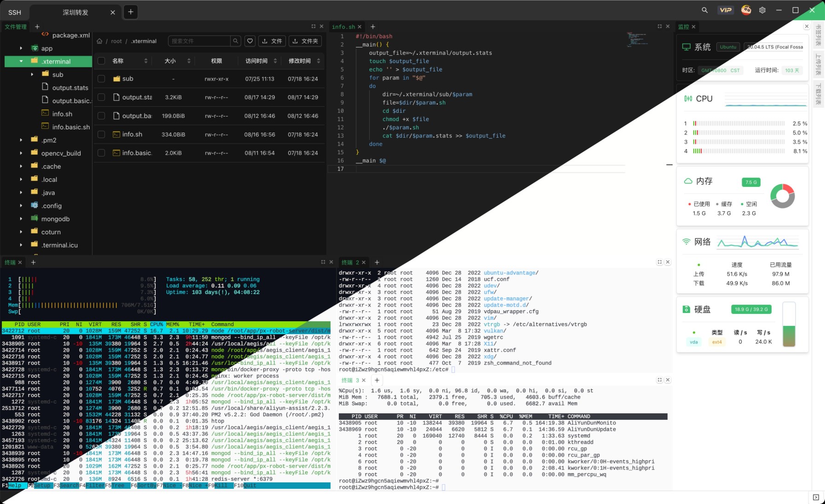Click the file search magnifier button
Viewport: 825px width, 504px height.
coord(235,41)
